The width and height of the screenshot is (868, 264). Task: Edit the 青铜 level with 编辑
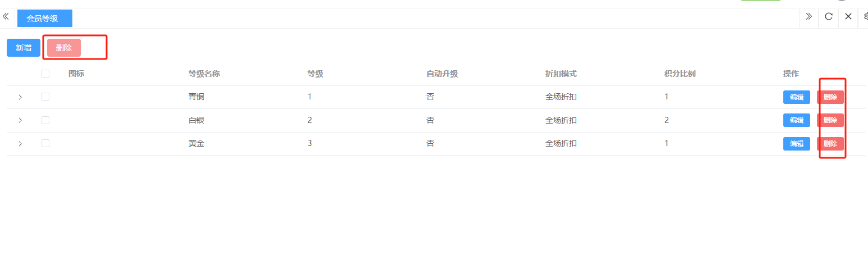(796, 97)
